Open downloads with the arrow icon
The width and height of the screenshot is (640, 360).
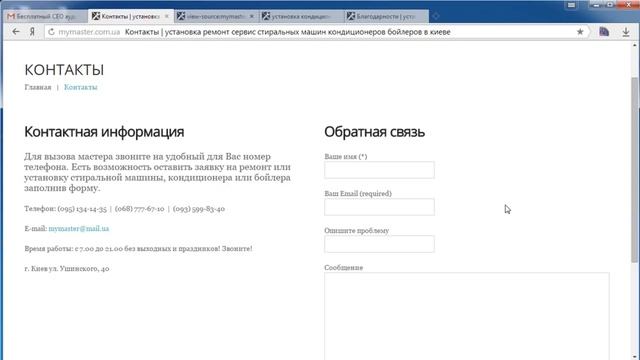[626, 32]
